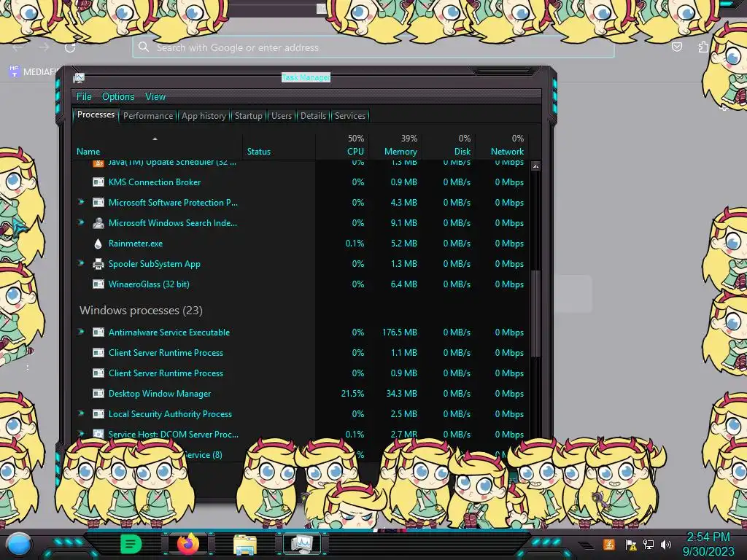Switch to the Services tab
747x560 pixels.
[349, 116]
